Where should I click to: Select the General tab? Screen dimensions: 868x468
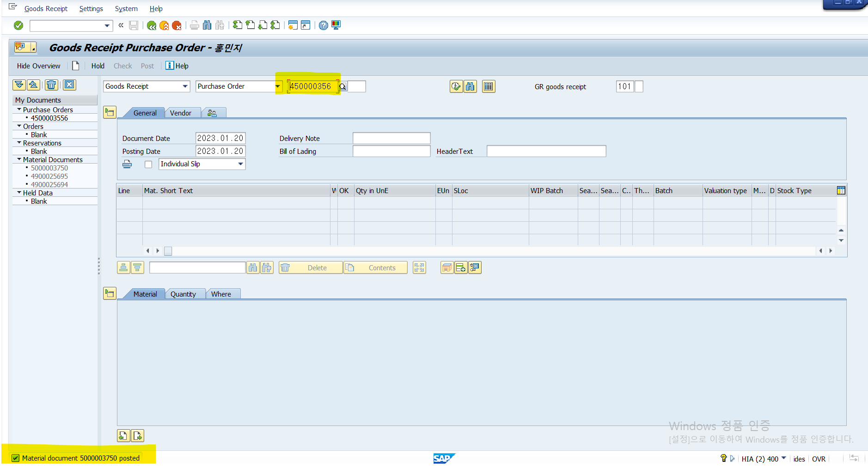145,113
